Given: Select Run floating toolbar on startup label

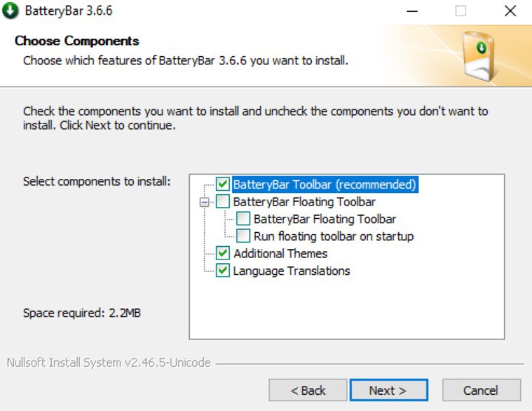Looking at the screenshot, I should click(333, 237).
